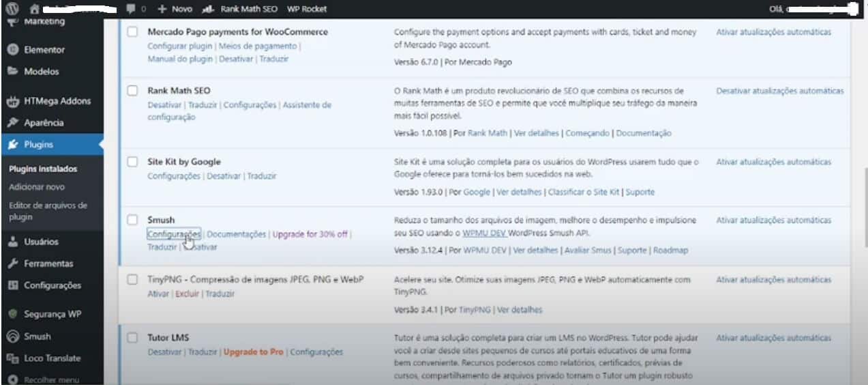Screen dimensions: 868x385
Task: Click the plus icon next to Novo
Action: (x=162, y=9)
